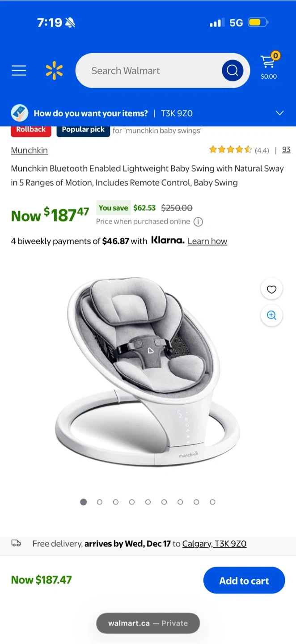Tap the delivery truck icon

[x=16, y=543]
